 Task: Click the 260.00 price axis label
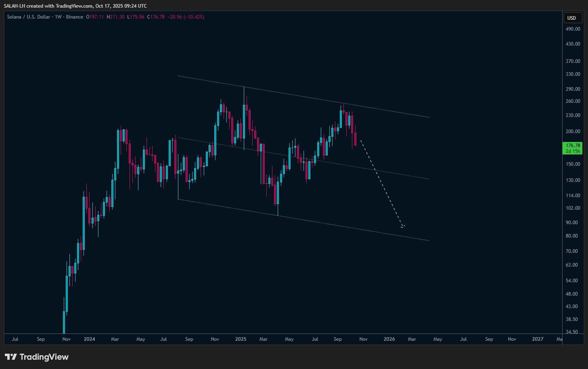click(x=573, y=101)
